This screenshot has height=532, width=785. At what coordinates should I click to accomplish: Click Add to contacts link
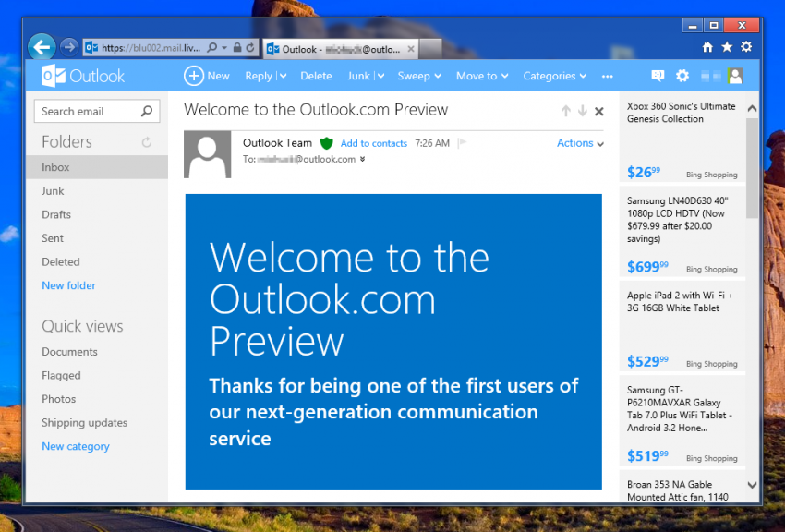coord(373,143)
